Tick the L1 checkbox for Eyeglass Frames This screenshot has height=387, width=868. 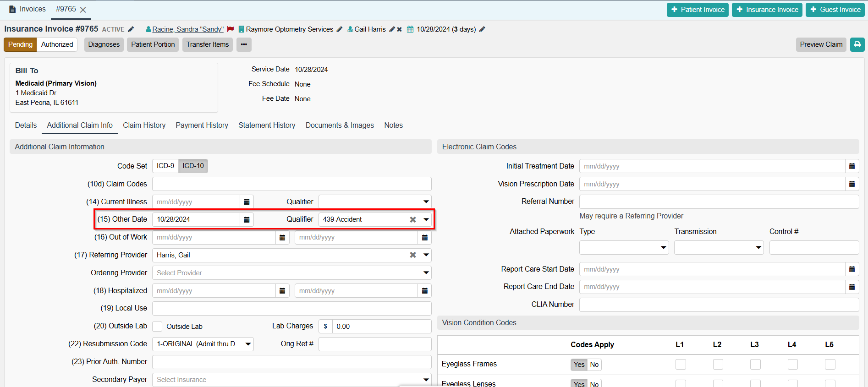[681, 364]
